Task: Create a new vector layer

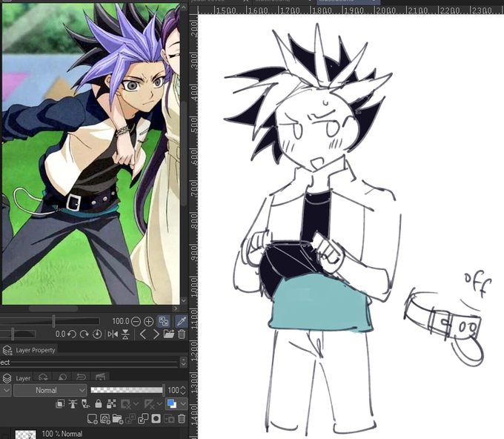Action: click(105, 418)
